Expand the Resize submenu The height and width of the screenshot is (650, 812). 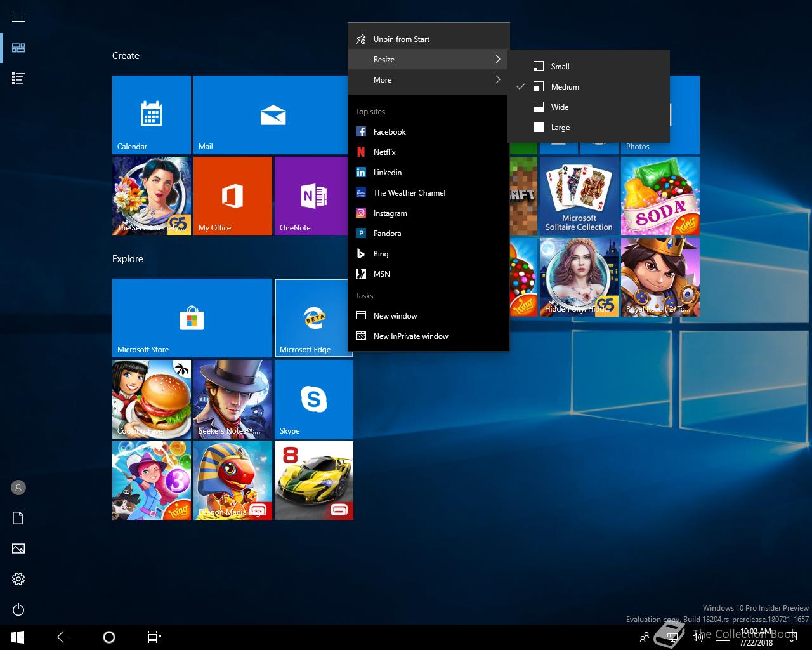click(x=429, y=60)
